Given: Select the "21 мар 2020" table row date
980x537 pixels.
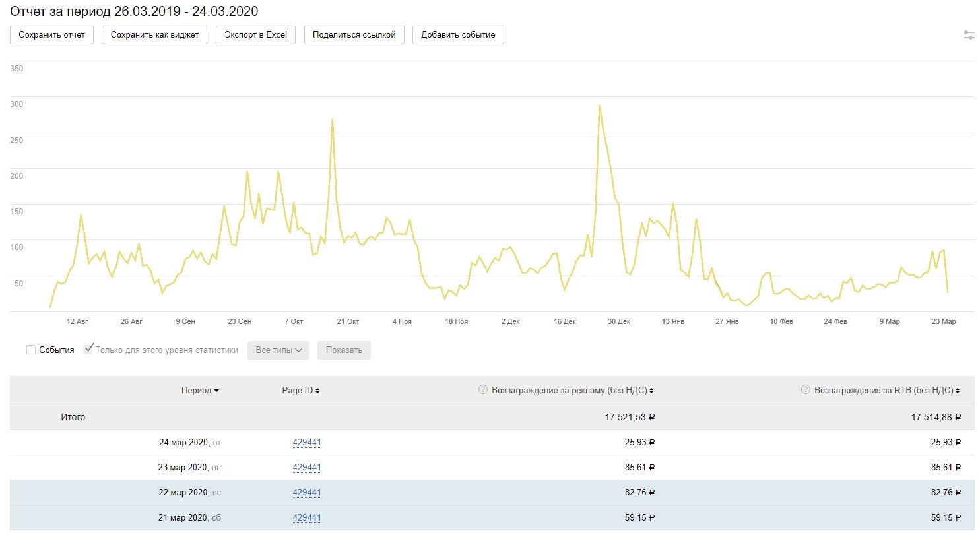Looking at the screenshot, I should [x=183, y=518].
